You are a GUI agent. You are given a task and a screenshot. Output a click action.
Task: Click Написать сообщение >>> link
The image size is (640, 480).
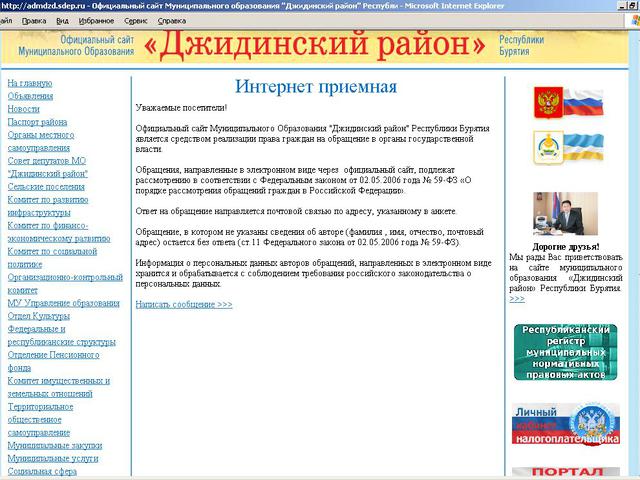click(x=184, y=304)
